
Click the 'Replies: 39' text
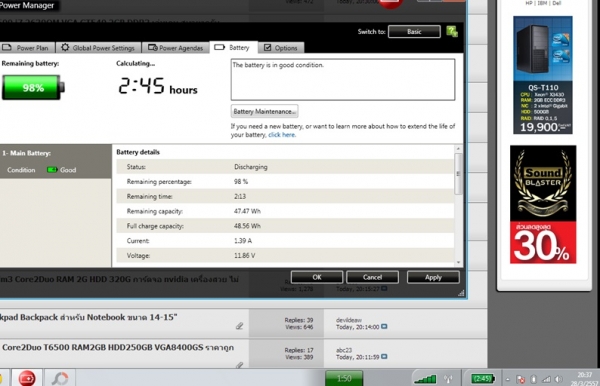point(298,320)
